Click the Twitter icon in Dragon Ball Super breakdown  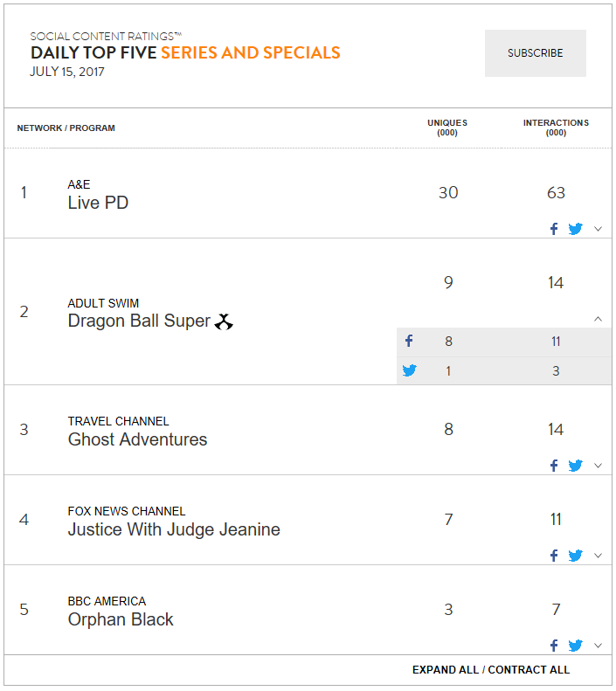pyautogui.click(x=409, y=370)
